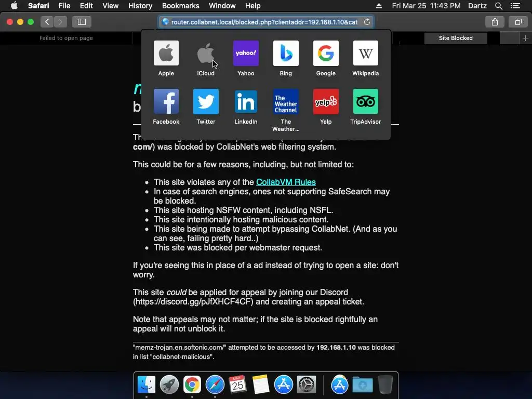Open the Trash in the Dock
Image resolution: width=532 pixels, height=399 pixels.
coord(385,384)
